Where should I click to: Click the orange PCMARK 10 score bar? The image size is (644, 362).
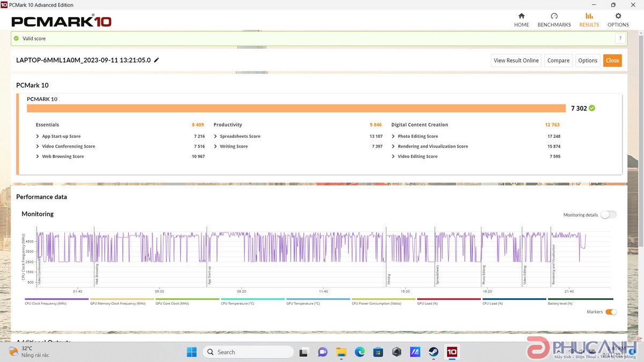coord(296,108)
